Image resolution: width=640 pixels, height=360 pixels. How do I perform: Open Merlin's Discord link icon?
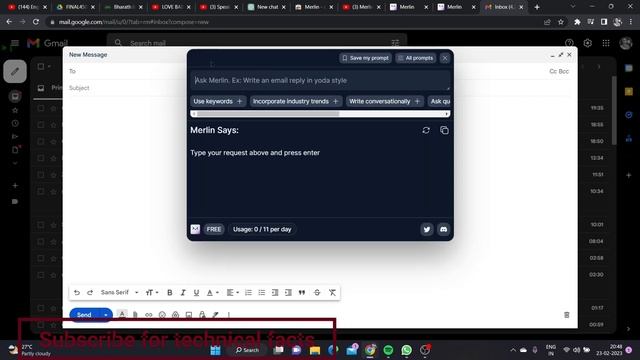444,229
